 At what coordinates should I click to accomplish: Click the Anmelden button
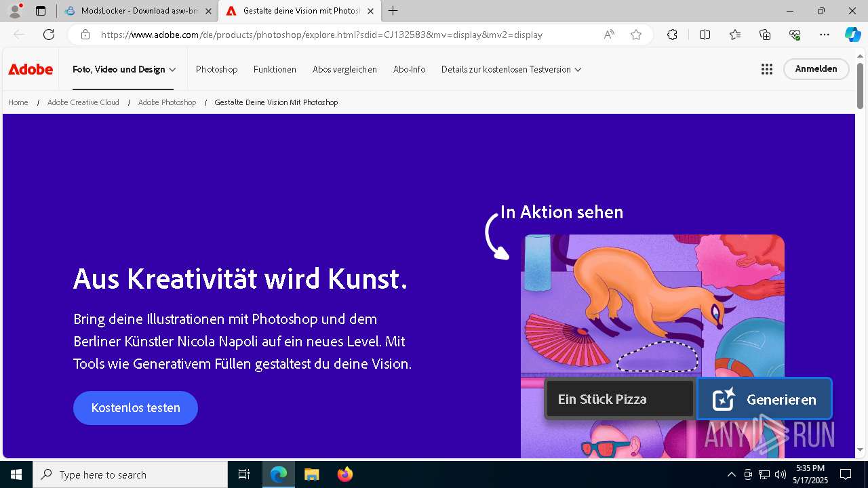tap(816, 69)
